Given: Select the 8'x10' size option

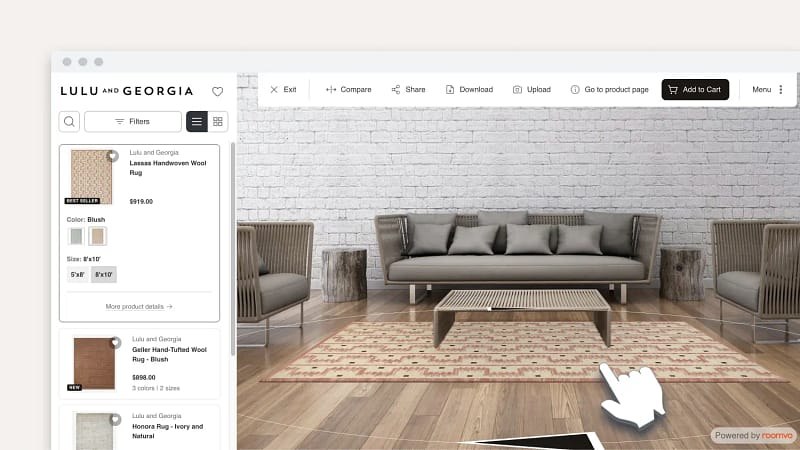Looking at the screenshot, I should pos(104,274).
